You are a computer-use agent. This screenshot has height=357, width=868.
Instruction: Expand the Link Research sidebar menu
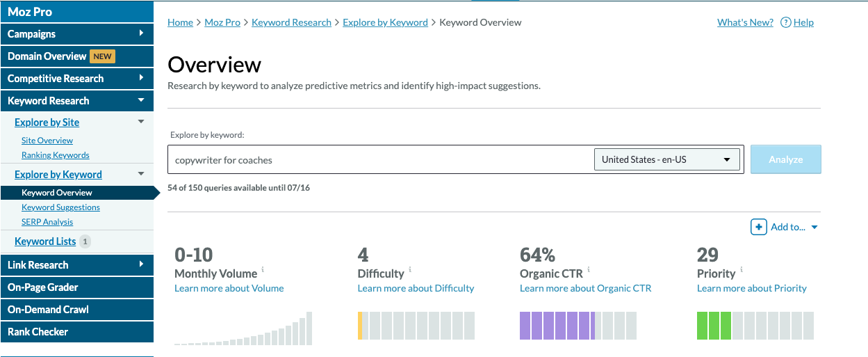click(141, 264)
